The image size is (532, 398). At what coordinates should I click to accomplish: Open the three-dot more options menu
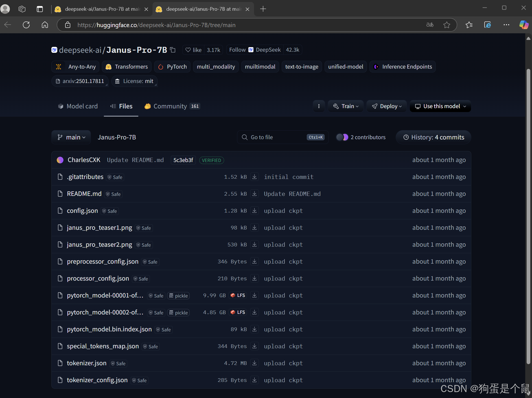pyautogui.click(x=319, y=106)
